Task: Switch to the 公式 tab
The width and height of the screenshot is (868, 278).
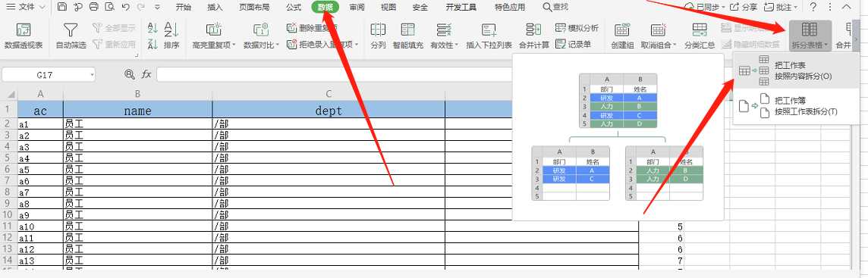Action: tap(294, 7)
